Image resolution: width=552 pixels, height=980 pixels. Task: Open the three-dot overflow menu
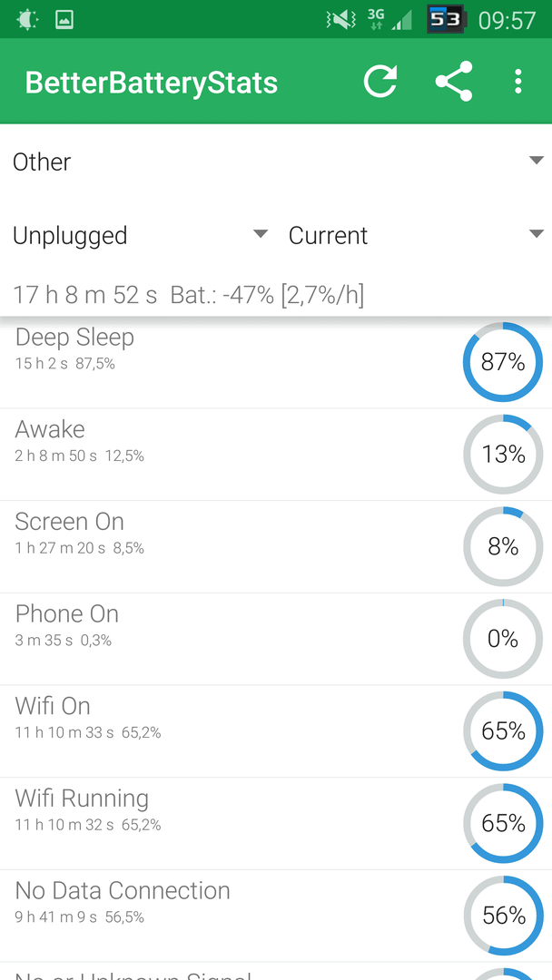517,82
